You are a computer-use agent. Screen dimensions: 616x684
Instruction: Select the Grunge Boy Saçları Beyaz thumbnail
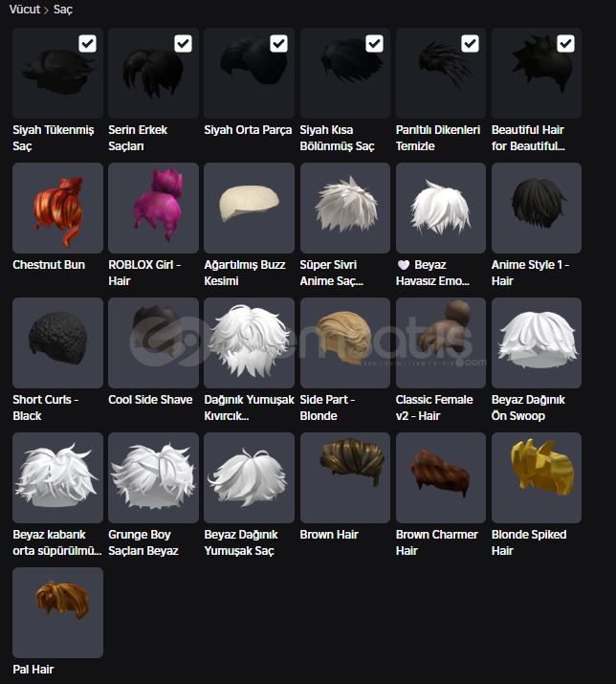point(153,477)
